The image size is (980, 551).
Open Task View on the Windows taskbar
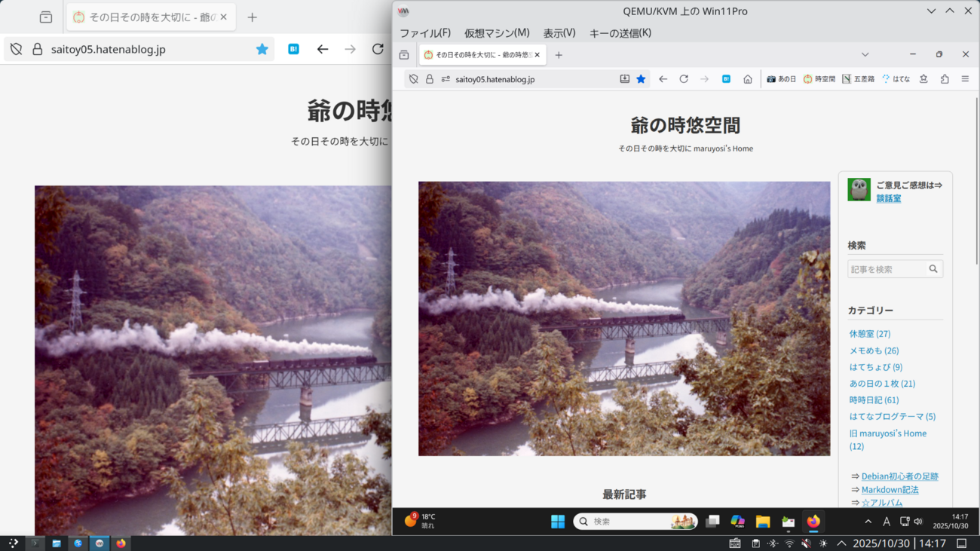click(x=712, y=522)
